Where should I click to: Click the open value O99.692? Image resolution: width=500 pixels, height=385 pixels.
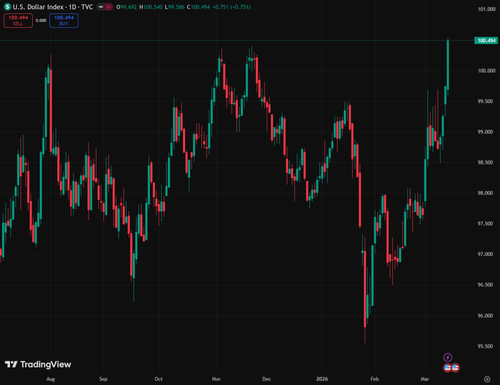coord(126,7)
